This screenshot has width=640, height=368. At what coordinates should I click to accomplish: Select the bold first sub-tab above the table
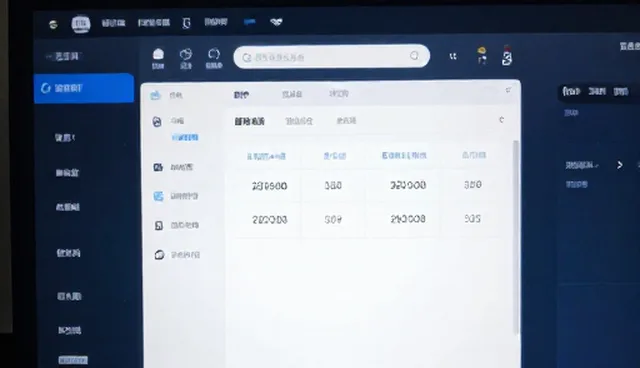249,121
